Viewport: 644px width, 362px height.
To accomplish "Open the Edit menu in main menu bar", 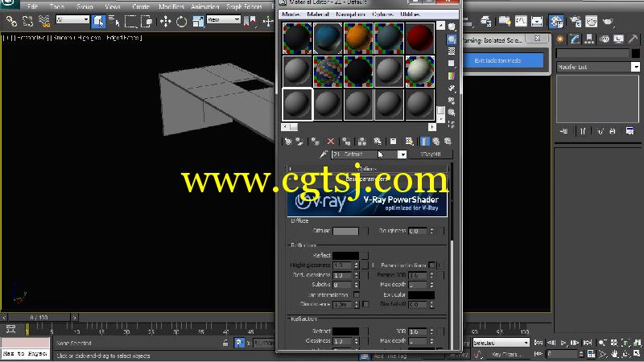I will click(32, 6).
